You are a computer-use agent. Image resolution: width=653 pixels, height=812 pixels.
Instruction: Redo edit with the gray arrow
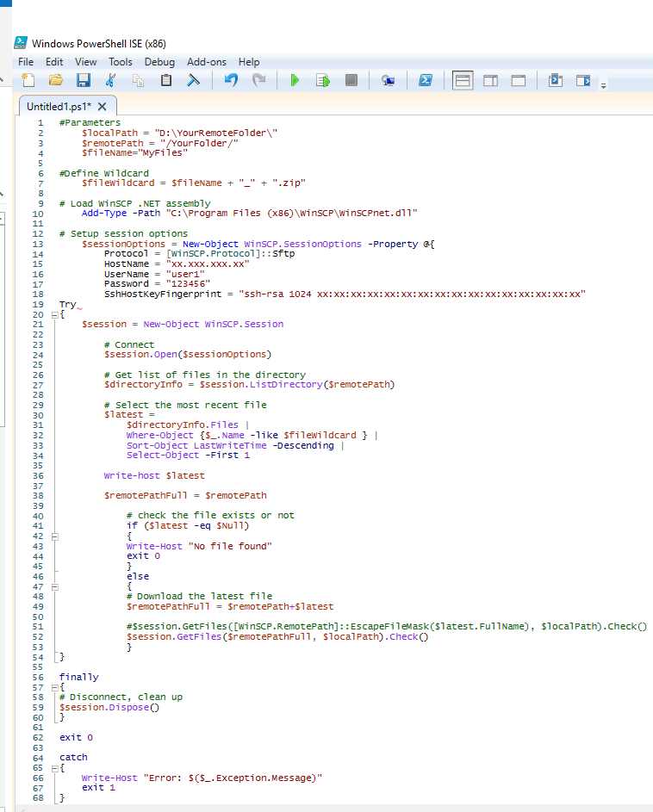(x=258, y=80)
